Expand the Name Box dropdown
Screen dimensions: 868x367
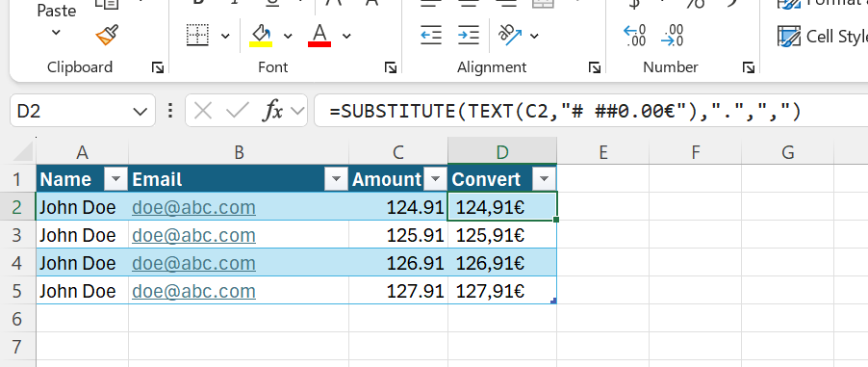click(x=140, y=112)
